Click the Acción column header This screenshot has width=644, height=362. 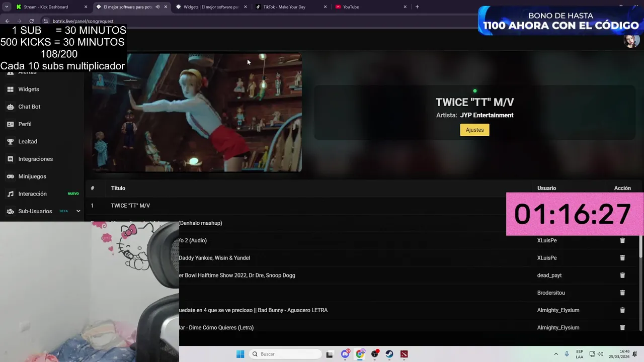click(622, 188)
